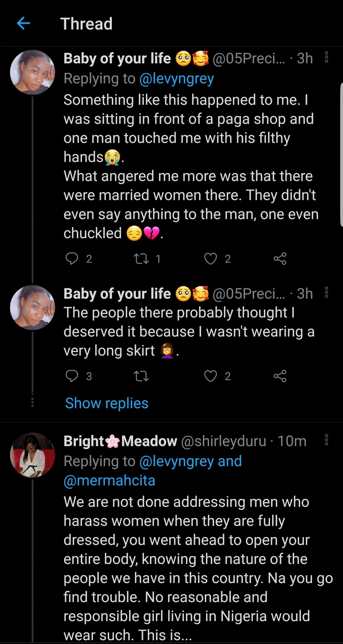Retweet the long skirt tweet

[x=141, y=376]
